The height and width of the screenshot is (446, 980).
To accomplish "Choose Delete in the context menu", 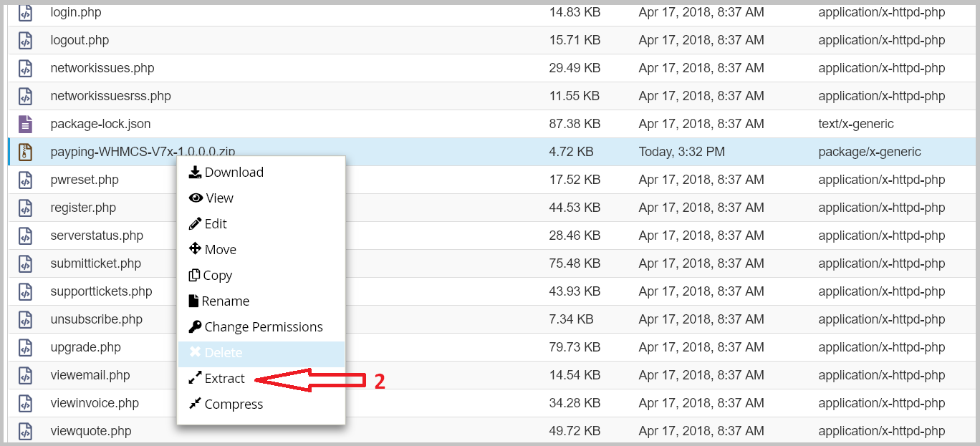I will point(261,353).
